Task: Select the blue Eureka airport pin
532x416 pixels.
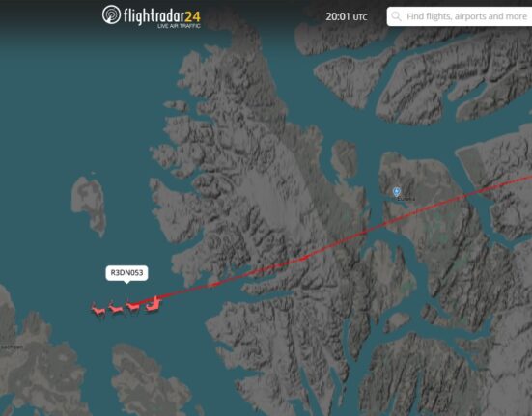Action: (396, 192)
